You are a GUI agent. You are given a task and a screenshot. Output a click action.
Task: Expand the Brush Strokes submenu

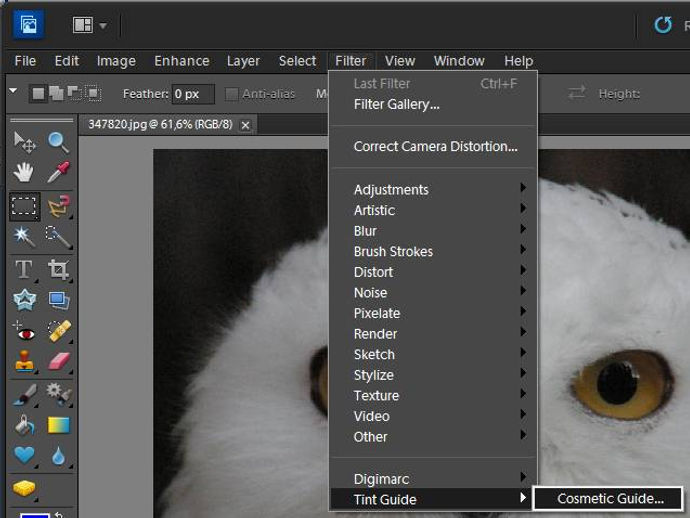[433, 251]
